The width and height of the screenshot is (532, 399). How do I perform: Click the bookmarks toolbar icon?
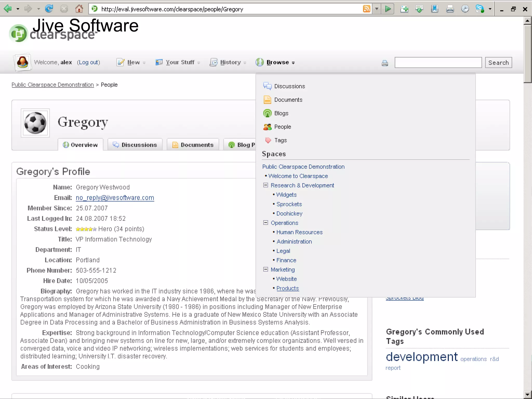[435, 9]
